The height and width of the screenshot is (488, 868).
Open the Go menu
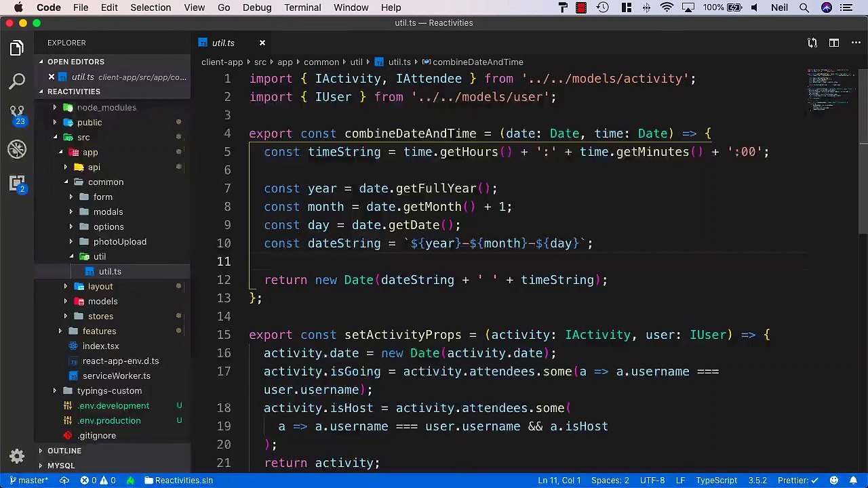coord(224,7)
